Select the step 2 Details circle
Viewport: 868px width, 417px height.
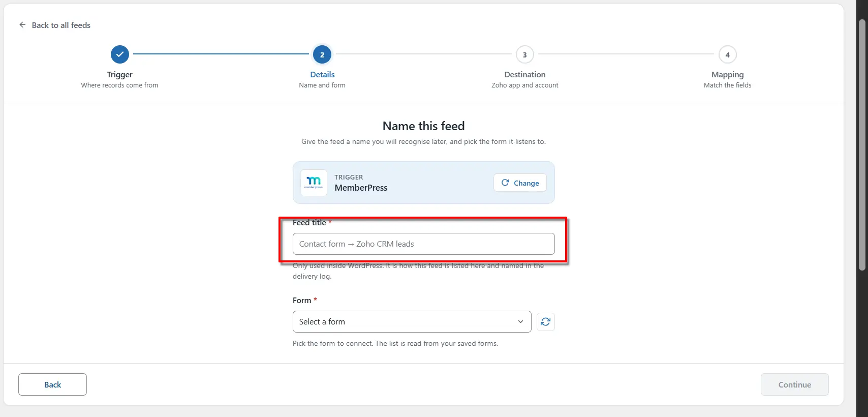(x=322, y=54)
